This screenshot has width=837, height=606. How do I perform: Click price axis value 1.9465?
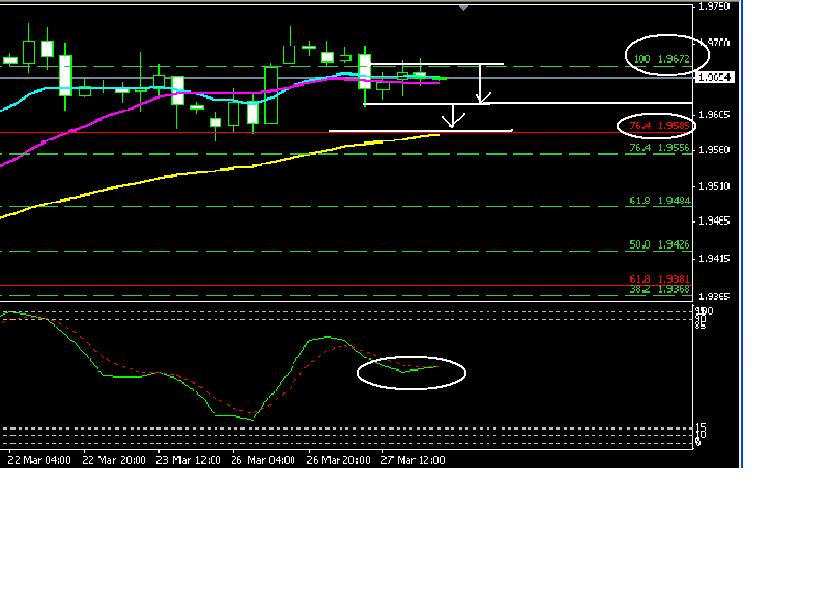tap(714, 221)
